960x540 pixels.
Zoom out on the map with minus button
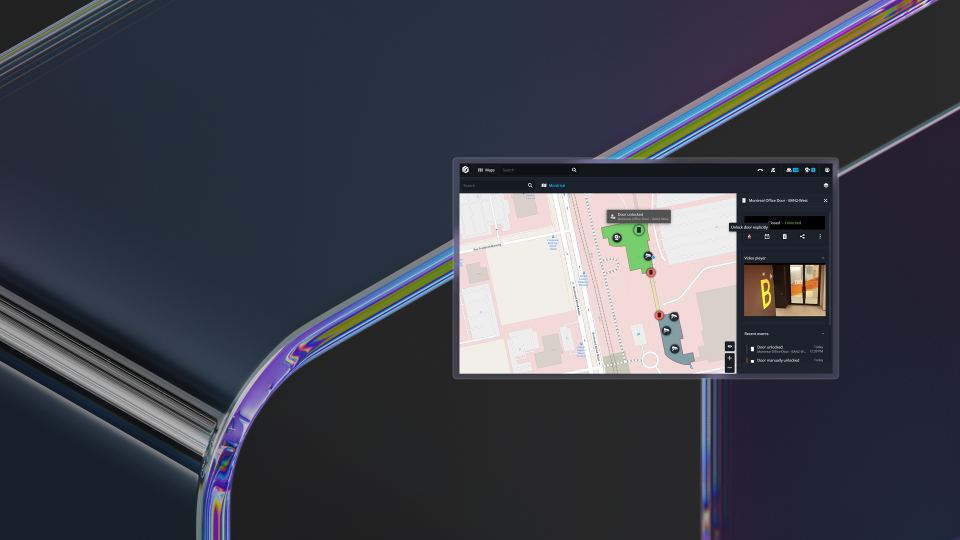point(730,368)
